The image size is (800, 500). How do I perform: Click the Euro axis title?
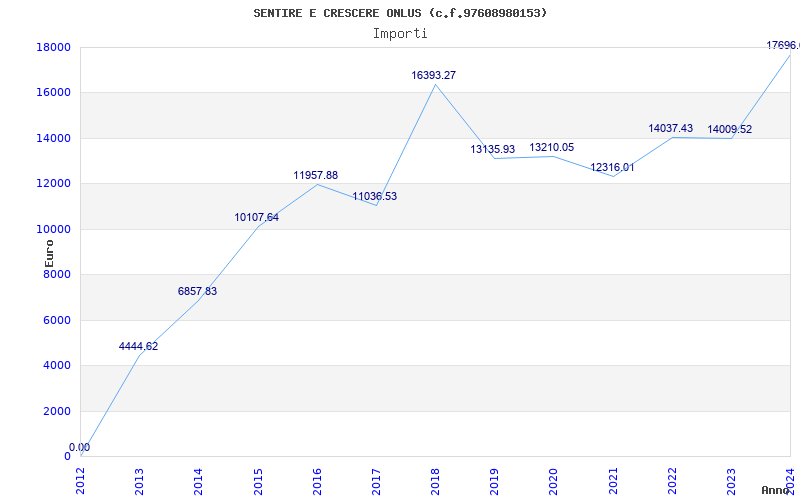[x=49, y=253]
